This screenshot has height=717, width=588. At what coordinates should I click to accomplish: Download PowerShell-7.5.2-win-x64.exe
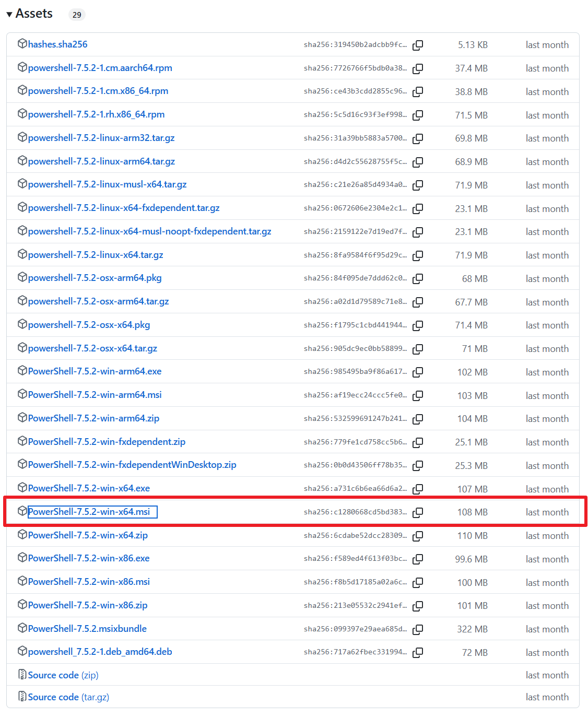tap(89, 488)
